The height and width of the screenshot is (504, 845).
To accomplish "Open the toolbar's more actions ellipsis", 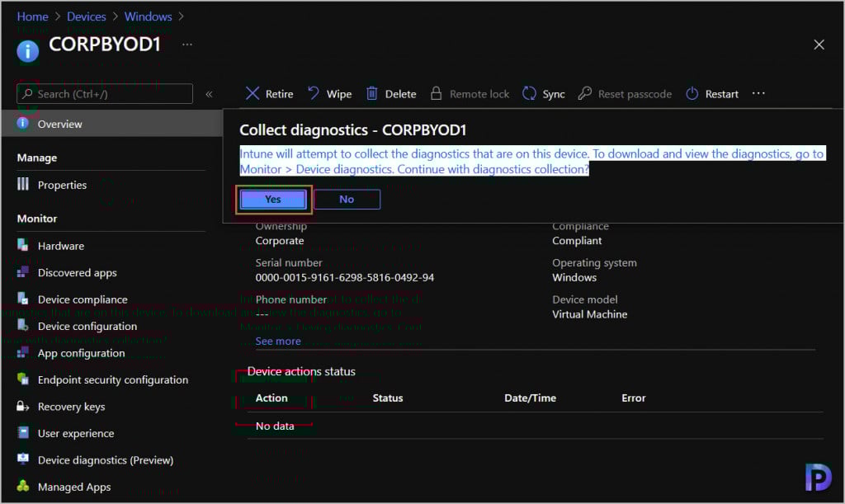I will (758, 93).
